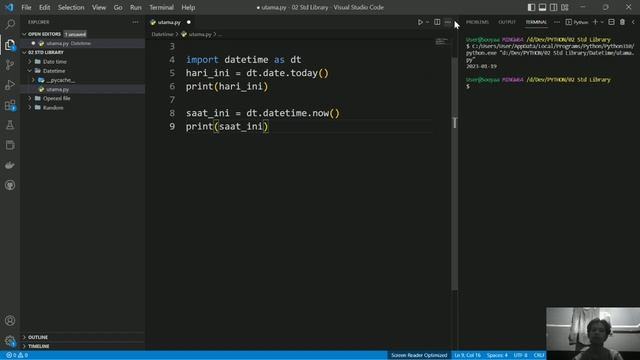Open the Explorer view icon
Viewport: 640px width, 360px height.
(x=10, y=44)
